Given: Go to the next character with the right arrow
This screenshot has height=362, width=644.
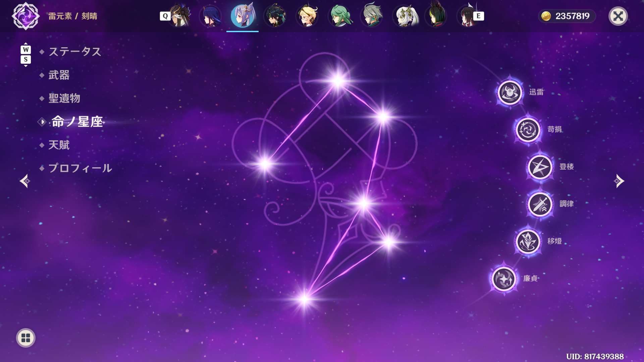Looking at the screenshot, I should [619, 181].
